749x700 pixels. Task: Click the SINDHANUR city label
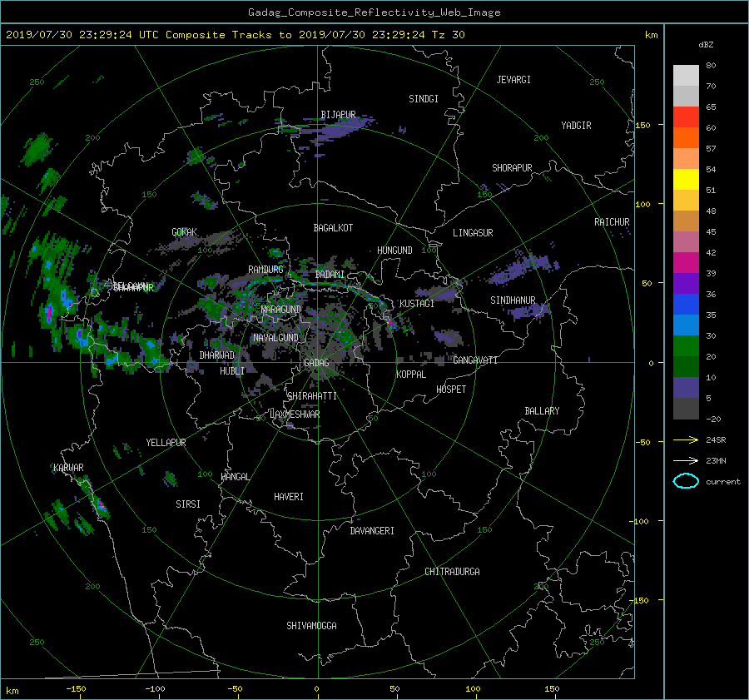click(x=513, y=300)
